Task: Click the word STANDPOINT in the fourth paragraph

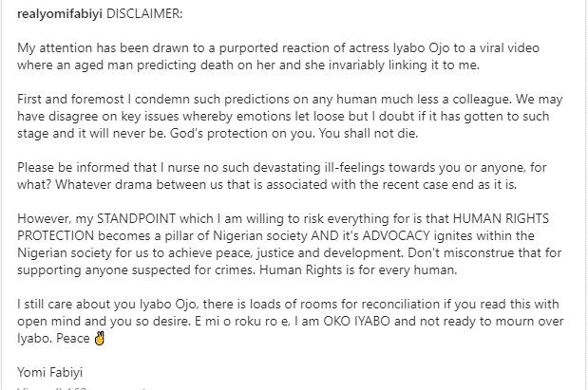Action: coord(137,219)
